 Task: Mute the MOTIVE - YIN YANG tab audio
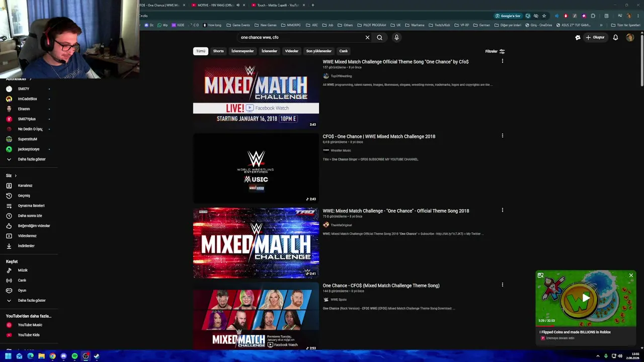[x=238, y=5]
